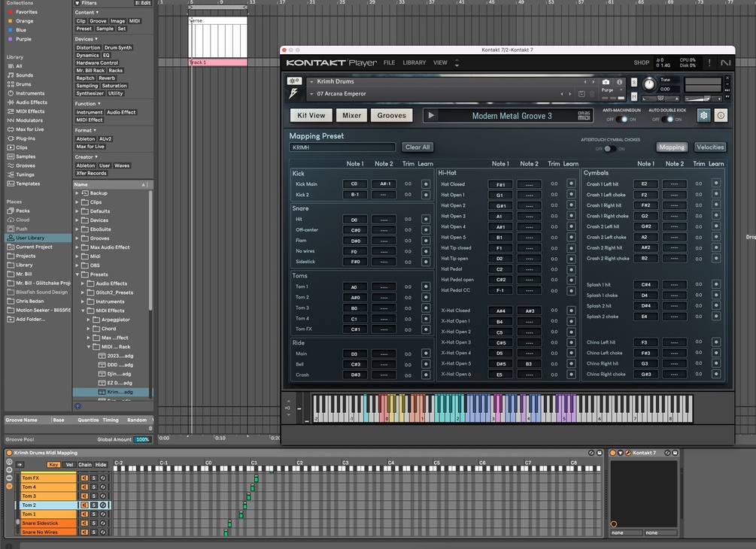Open the Kontakt snapshot camera view
The height and width of the screenshot is (549, 756).
coord(606,82)
